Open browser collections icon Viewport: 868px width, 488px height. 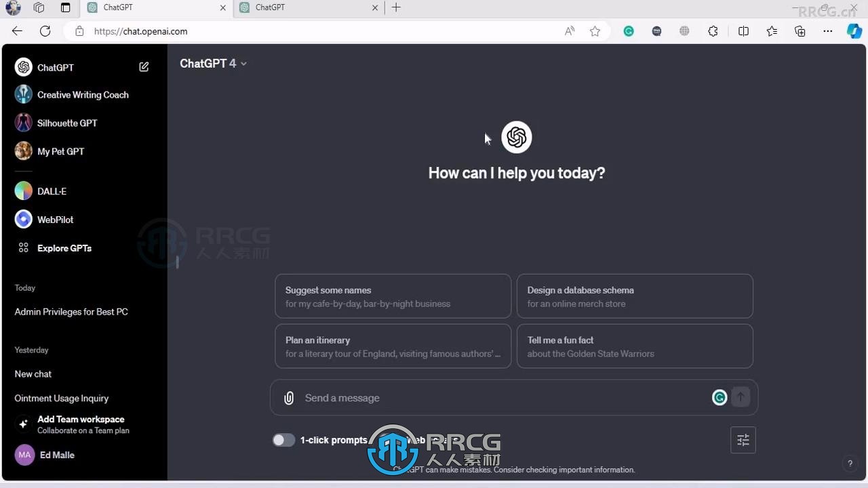tap(800, 31)
